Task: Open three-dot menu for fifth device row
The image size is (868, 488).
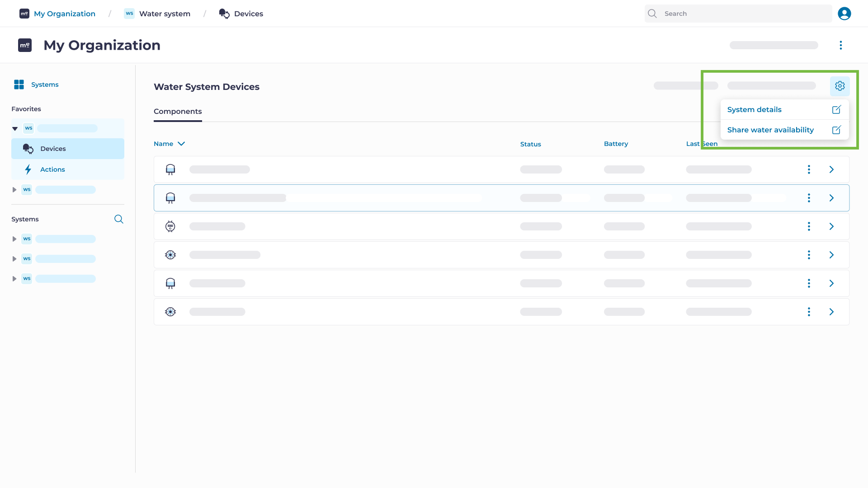Action: click(x=809, y=283)
